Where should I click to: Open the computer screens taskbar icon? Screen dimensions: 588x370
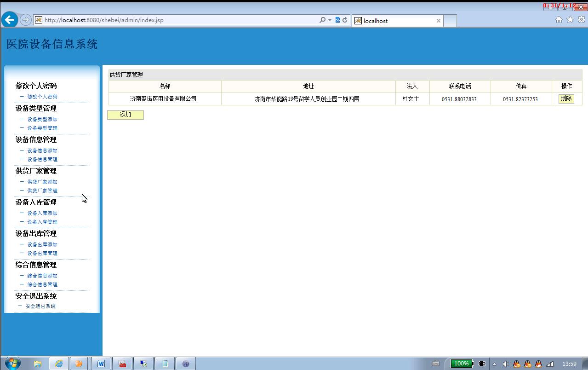pyautogui.click(x=143, y=364)
